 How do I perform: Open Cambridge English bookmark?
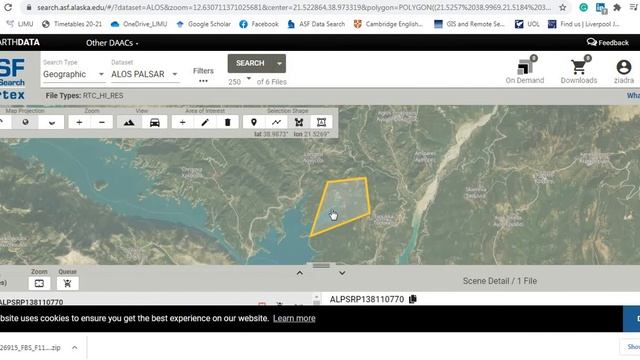tap(388, 24)
